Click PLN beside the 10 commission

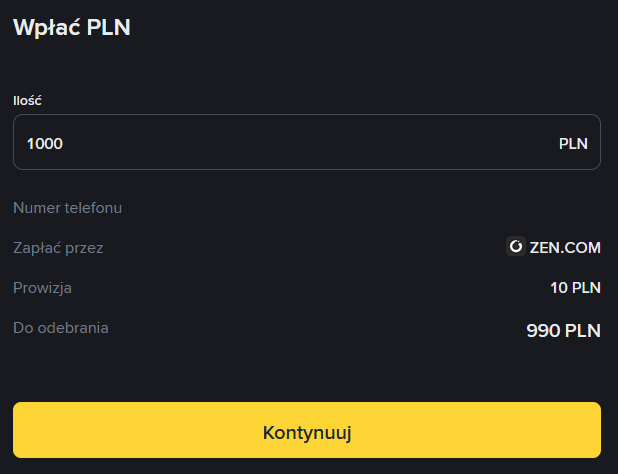[x=586, y=288]
